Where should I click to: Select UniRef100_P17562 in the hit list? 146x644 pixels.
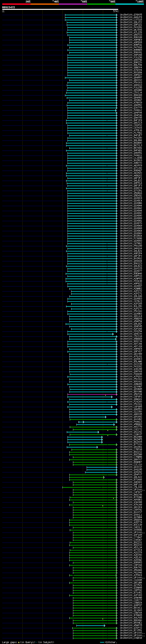131,133
